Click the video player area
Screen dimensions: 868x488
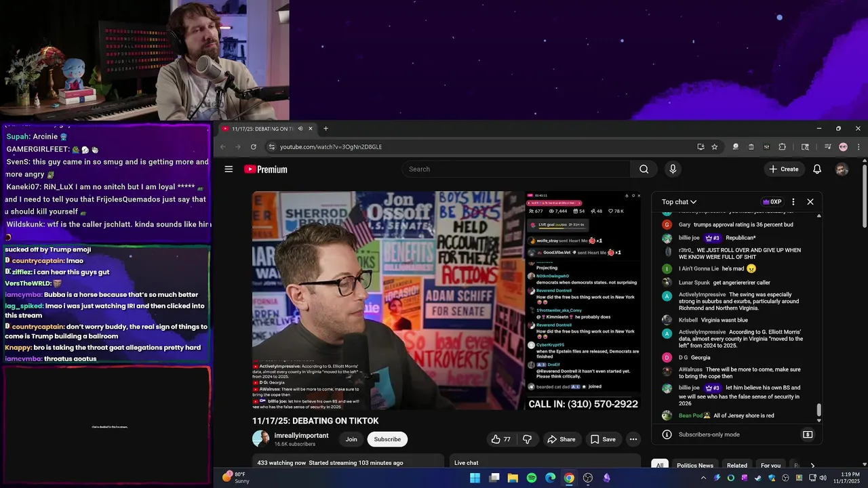click(446, 300)
